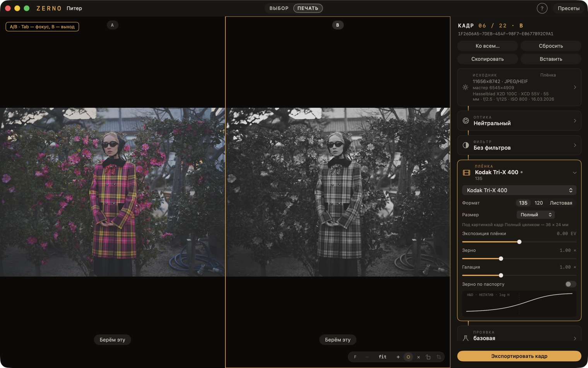Screen dimensions: 588x368
Task: Select 135 film format
Action: pos(523,203)
